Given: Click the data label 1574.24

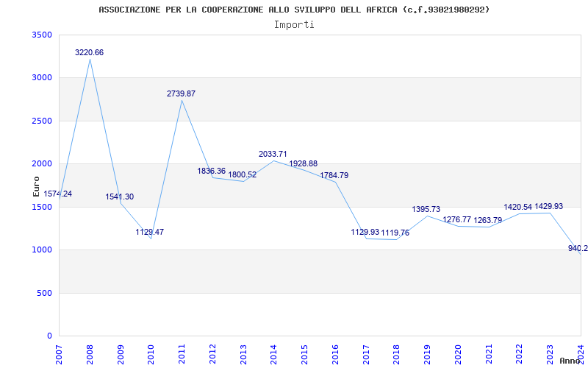Looking at the screenshot, I should point(58,194).
